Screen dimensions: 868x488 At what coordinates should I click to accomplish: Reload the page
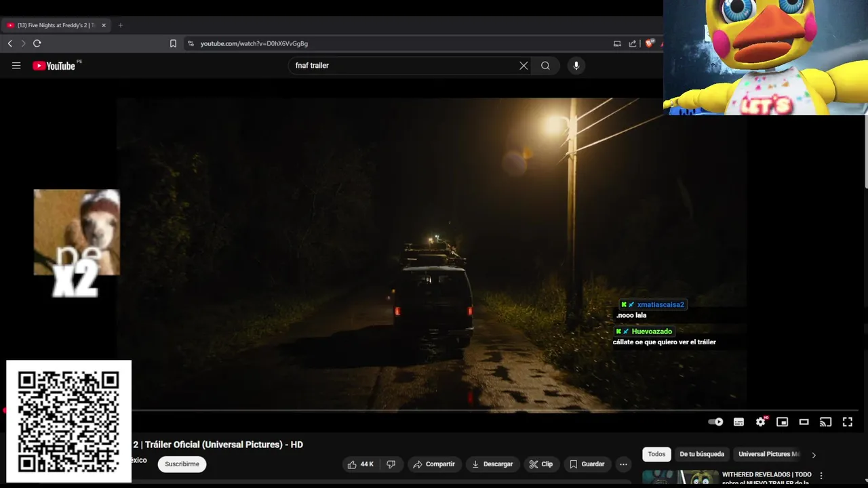[x=37, y=43]
